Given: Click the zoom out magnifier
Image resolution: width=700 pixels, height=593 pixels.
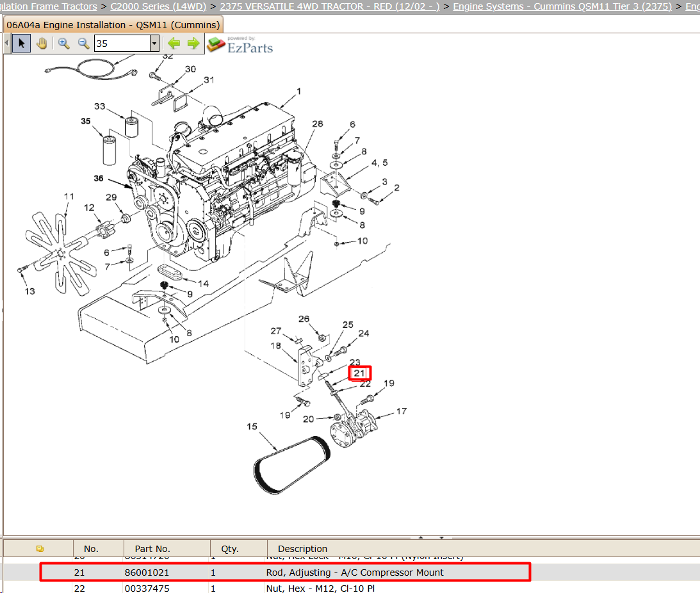Looking at the screenshot, I should point(83,44).
